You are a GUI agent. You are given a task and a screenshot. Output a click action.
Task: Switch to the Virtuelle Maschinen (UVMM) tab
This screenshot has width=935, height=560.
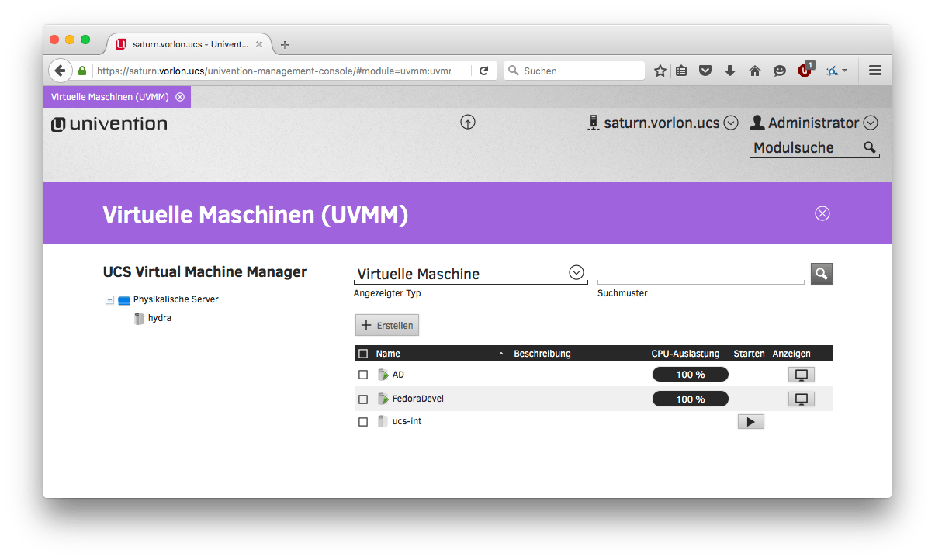(109, 97)
